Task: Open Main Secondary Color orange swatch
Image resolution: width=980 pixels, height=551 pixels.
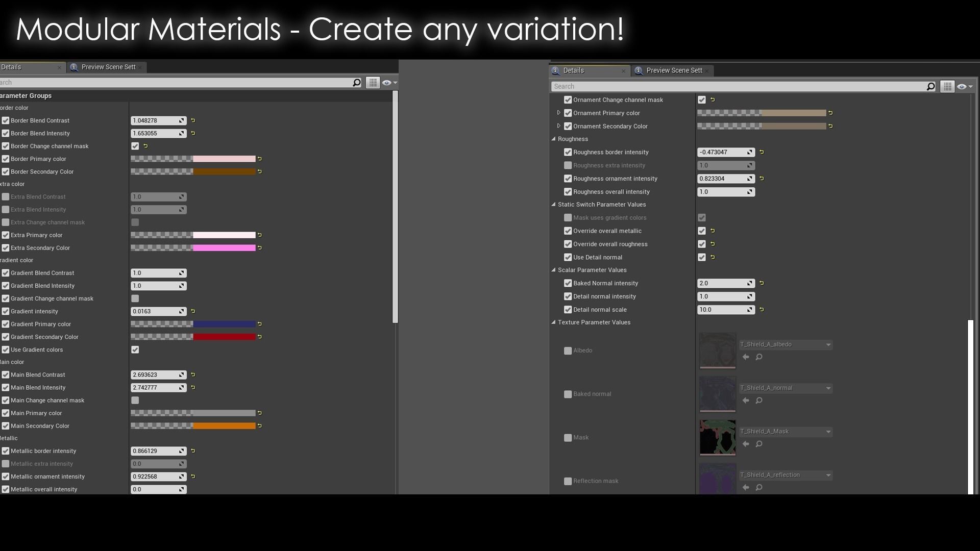Action: point(224,426)
